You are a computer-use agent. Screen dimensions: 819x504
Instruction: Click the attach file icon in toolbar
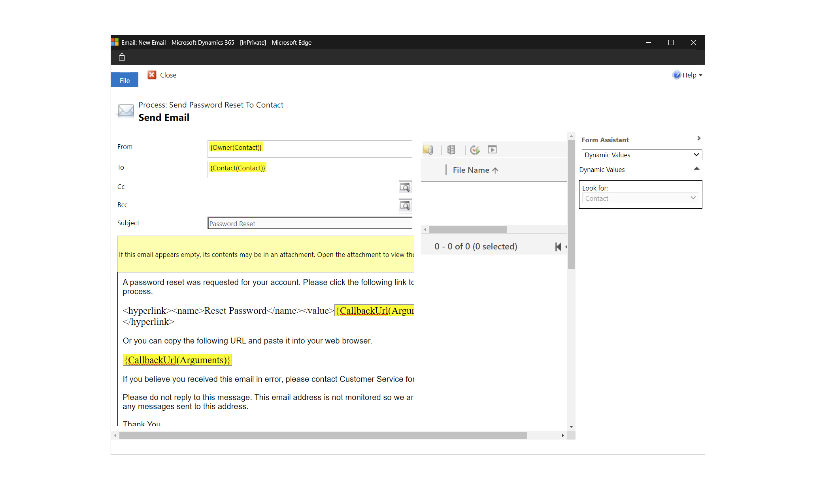(429, 149)
